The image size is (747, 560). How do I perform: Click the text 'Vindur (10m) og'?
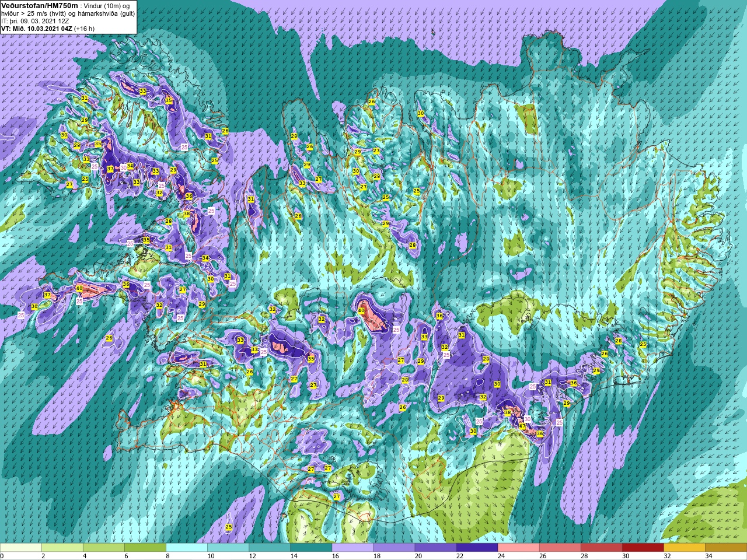pyautogui.click(x=107, y=6)
